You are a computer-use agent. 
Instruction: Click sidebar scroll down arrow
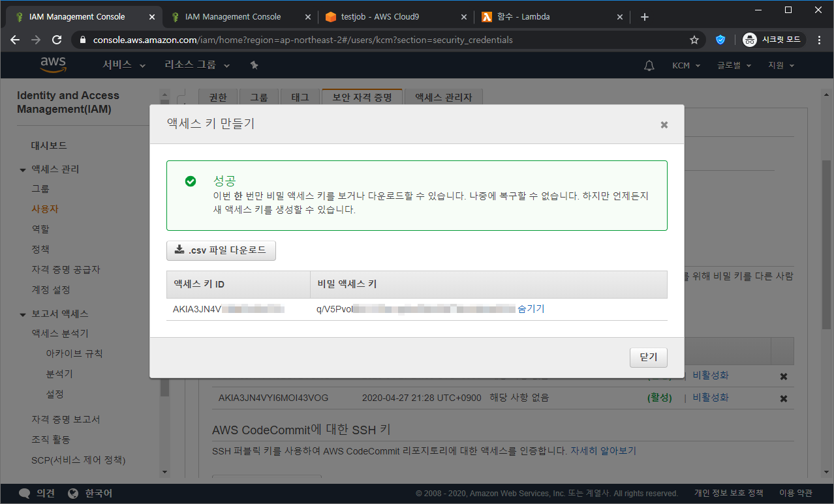pyautogui.click(x=164, y=472)
